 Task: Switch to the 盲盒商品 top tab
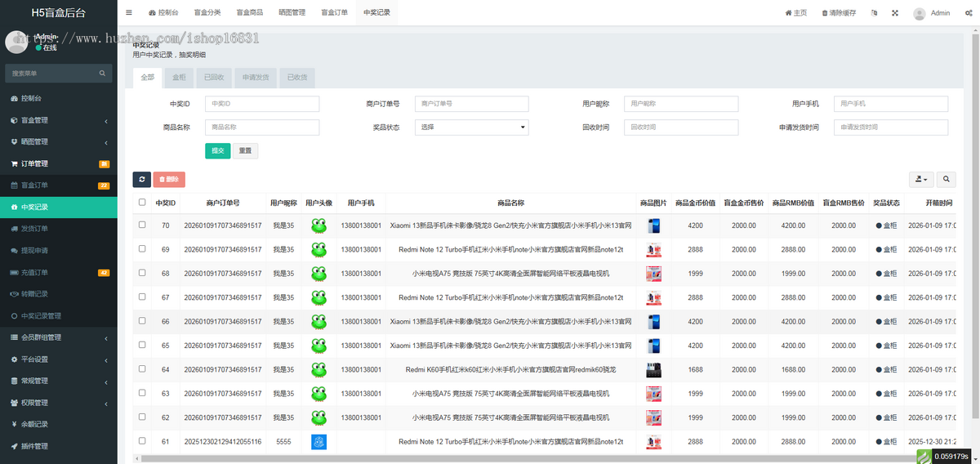tap(250, 13)
